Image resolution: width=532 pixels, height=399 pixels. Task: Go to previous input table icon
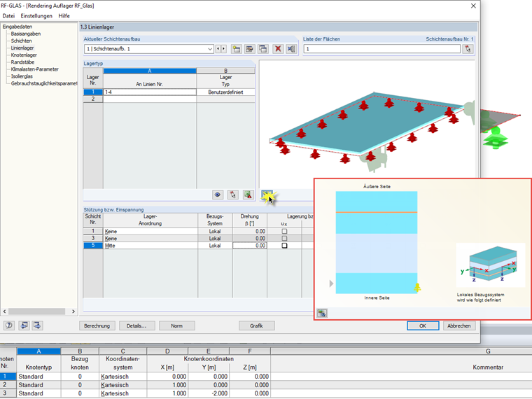click(x=24, y=325)
